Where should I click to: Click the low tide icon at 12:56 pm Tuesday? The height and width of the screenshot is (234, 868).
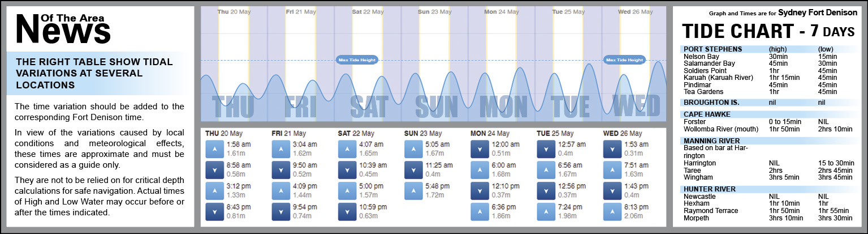pyautogui.click(x=546, y=190)
